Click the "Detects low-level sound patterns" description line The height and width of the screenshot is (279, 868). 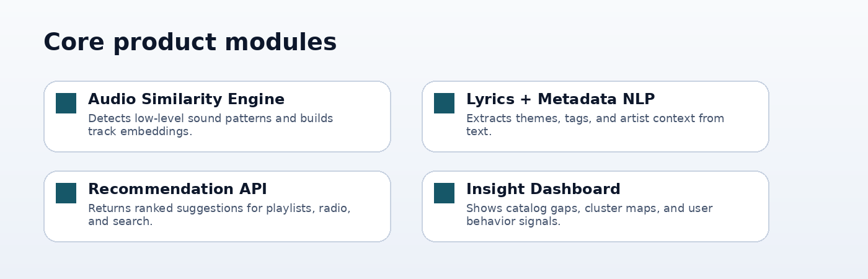[x=210, y=118]
